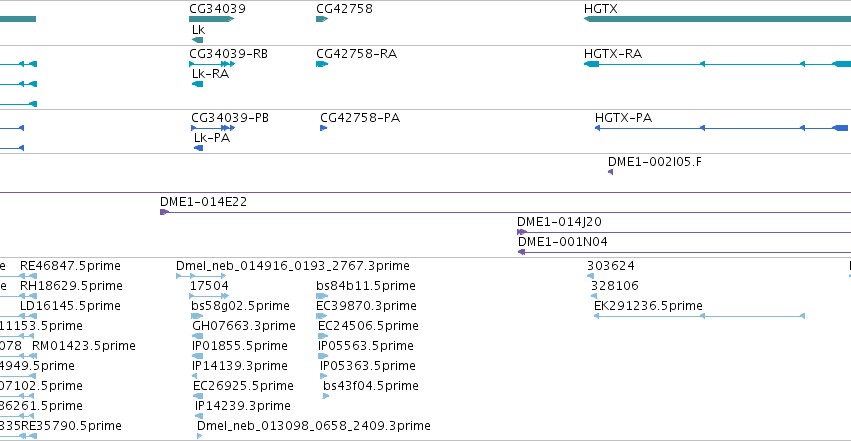Select feature 328106
Viewport: 851px width, 441px height.
[x=614, y=286]
